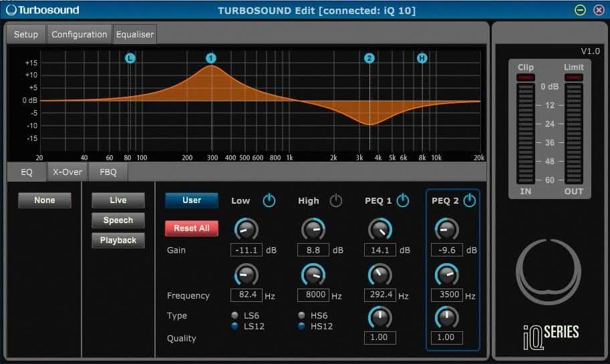Click the IN level meter
The height and width of the screenshot is (364, 610).
[x=526, y=134]
